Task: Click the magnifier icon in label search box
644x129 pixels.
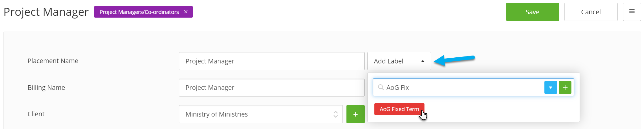Action: (381, 87)
